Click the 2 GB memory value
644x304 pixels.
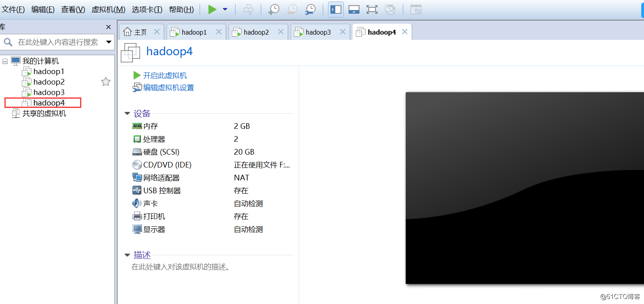(242, 126)
